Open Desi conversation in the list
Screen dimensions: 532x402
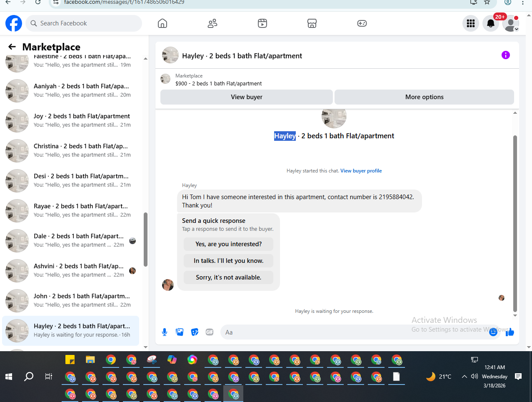[71, 180]
